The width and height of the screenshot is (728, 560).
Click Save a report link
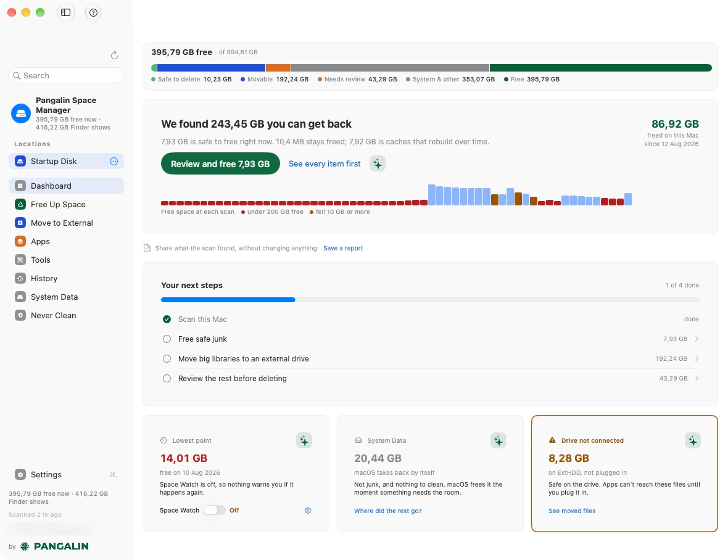(343, 248)
